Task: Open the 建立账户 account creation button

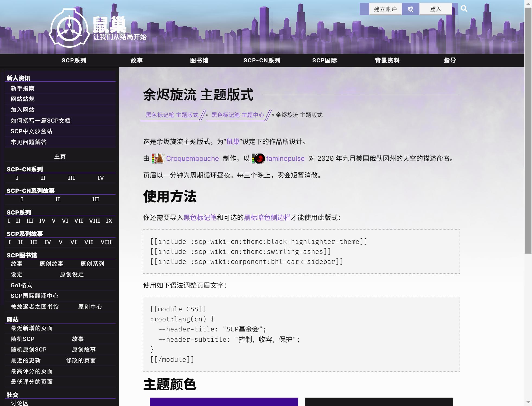Action: pyautogui.click(x=385, y=9)
